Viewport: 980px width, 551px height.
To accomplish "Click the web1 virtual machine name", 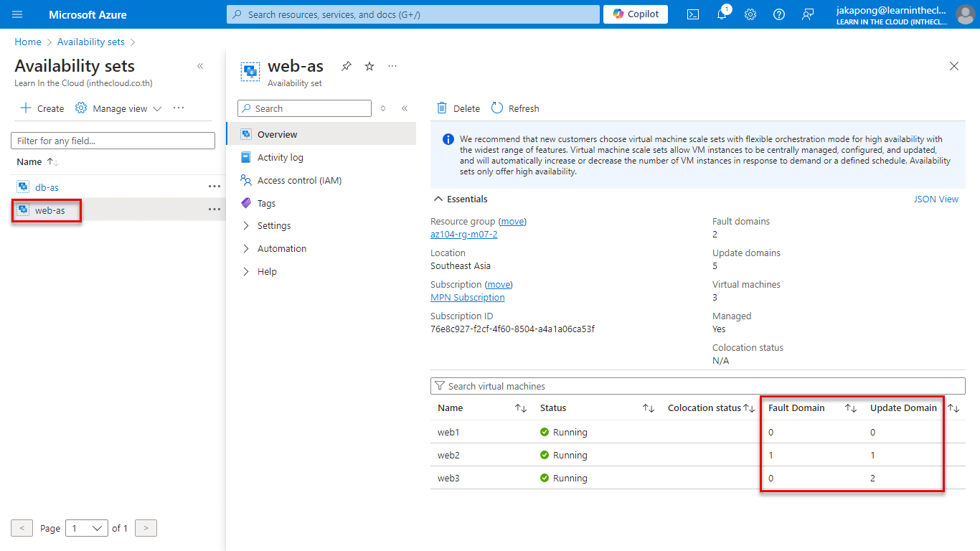I will coord(448,432).
